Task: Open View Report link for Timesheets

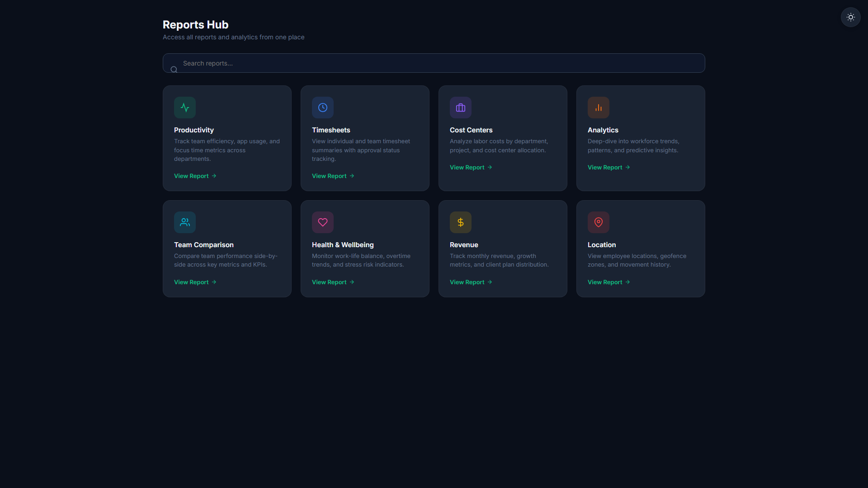Action: click(x=333, y=176)
